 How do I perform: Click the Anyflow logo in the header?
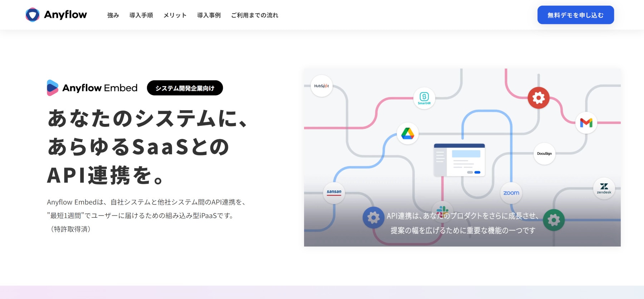(56, 15)
